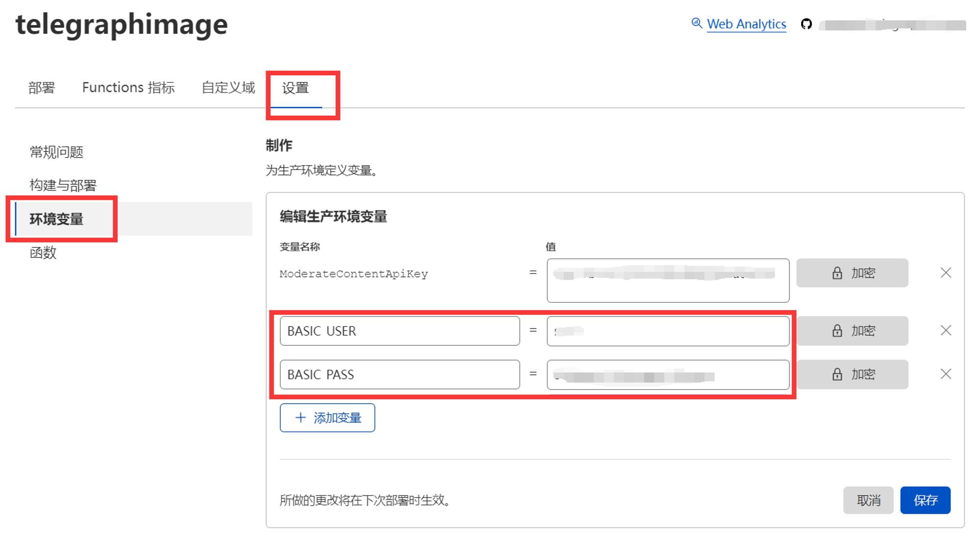Open 常规问题 in the sidebar
Image resolution: width=980 pixels, height=536 pixels.
coord(56,152)
